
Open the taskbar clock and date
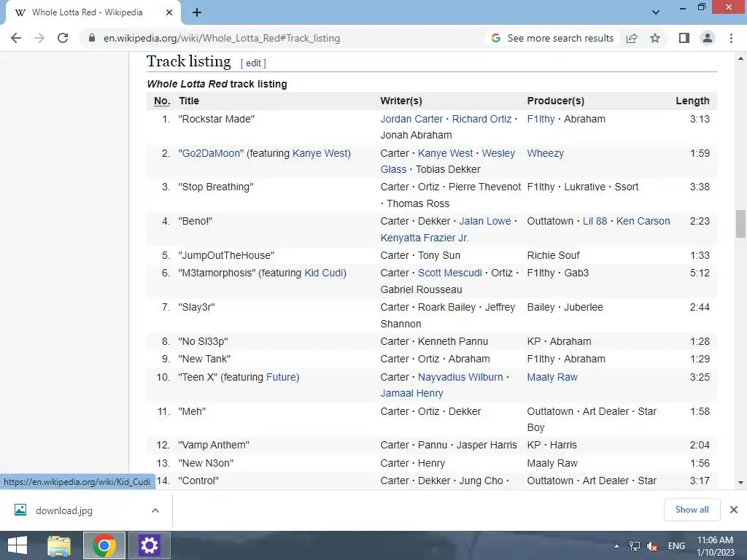(715, 546)
